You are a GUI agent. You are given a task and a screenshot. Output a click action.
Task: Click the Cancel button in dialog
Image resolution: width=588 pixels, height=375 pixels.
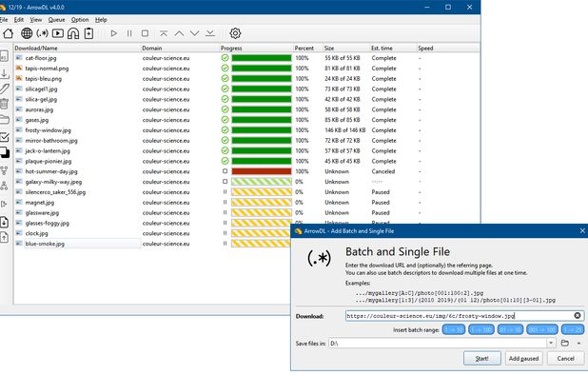[x=565, y=359]
